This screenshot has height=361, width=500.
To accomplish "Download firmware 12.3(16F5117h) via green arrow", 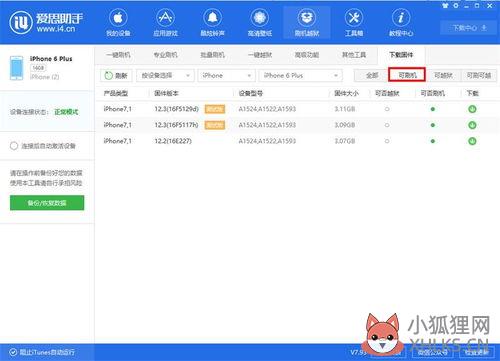I will coord(472,125).
